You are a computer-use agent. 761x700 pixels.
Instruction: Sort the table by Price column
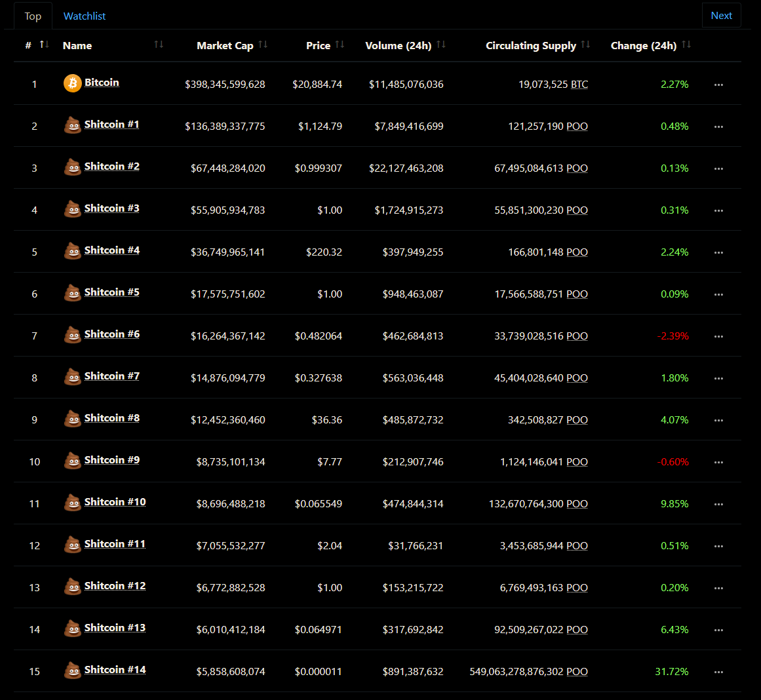click(340, 45)
